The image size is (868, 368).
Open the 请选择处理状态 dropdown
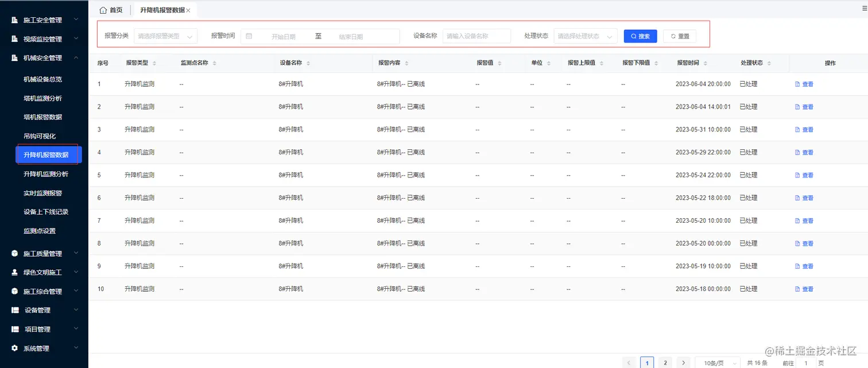click(x=584, y=36)
